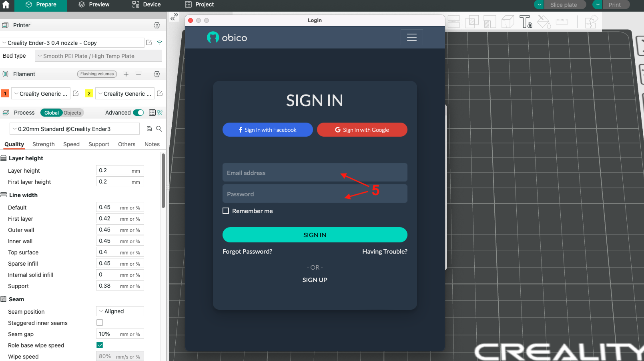Select the Seam Painting tool
Screen dimensions: 644x361
coord(508,22)
